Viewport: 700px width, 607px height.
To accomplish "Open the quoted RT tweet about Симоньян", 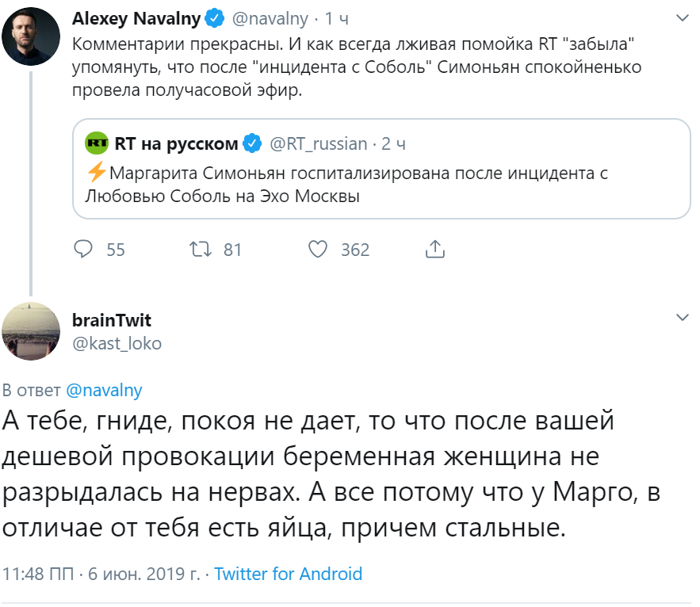I will [381, 185].
